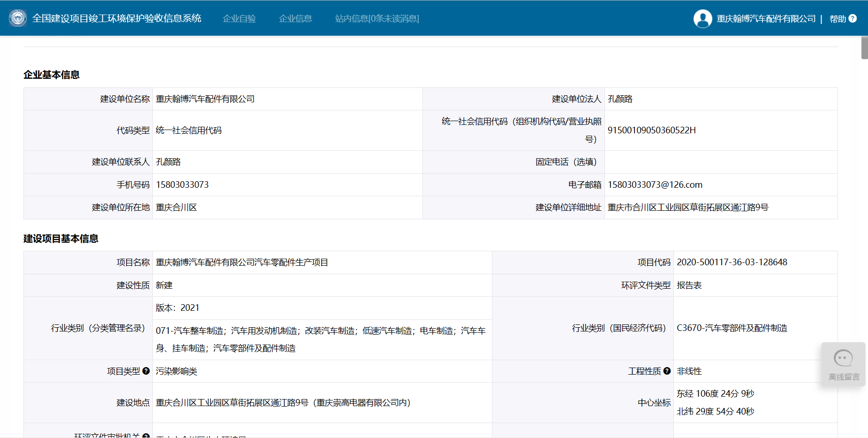Click the latitude 北纬 29度 54分 40秒
This screenshot has height=438, width=868.
tap(715, 411)
